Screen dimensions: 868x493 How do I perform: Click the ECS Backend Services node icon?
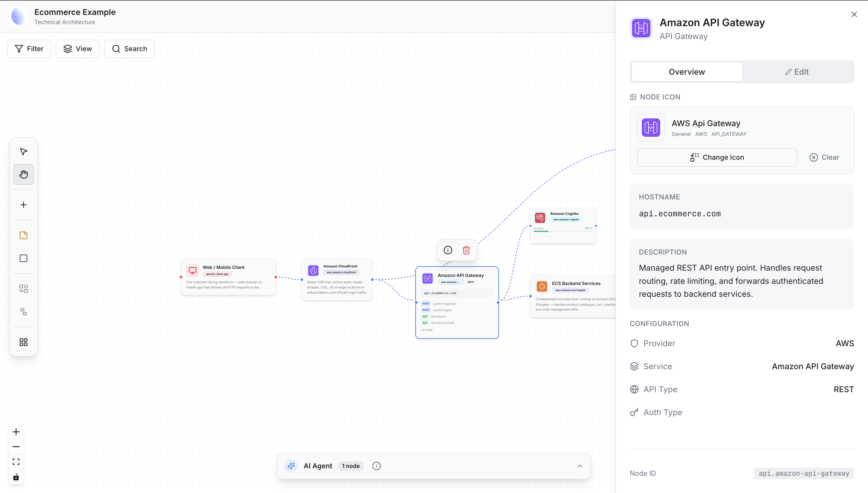(x=542, y=286)
